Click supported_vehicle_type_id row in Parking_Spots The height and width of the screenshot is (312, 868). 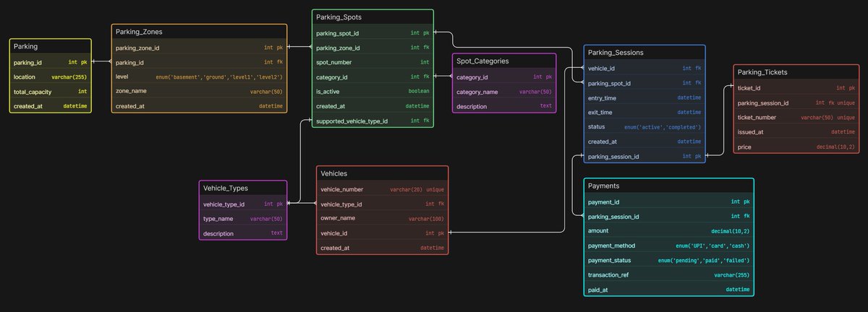pos(373,121)
